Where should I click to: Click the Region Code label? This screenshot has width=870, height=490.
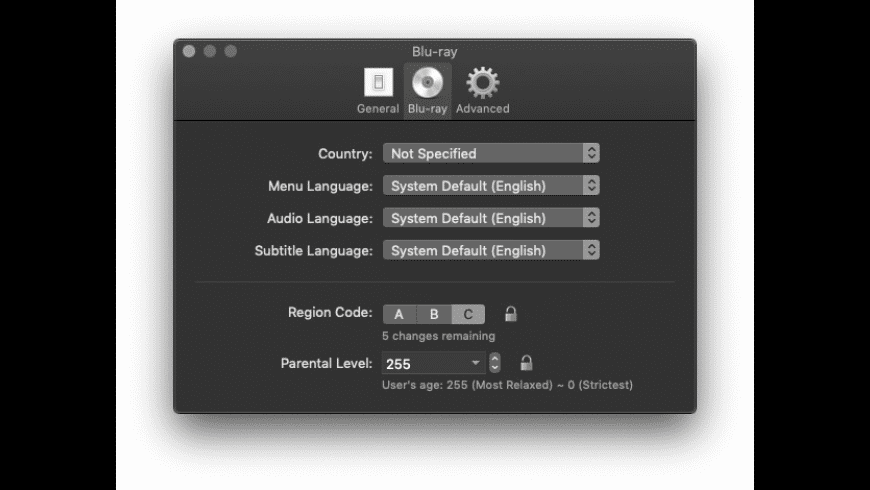[x=330, y=312]
